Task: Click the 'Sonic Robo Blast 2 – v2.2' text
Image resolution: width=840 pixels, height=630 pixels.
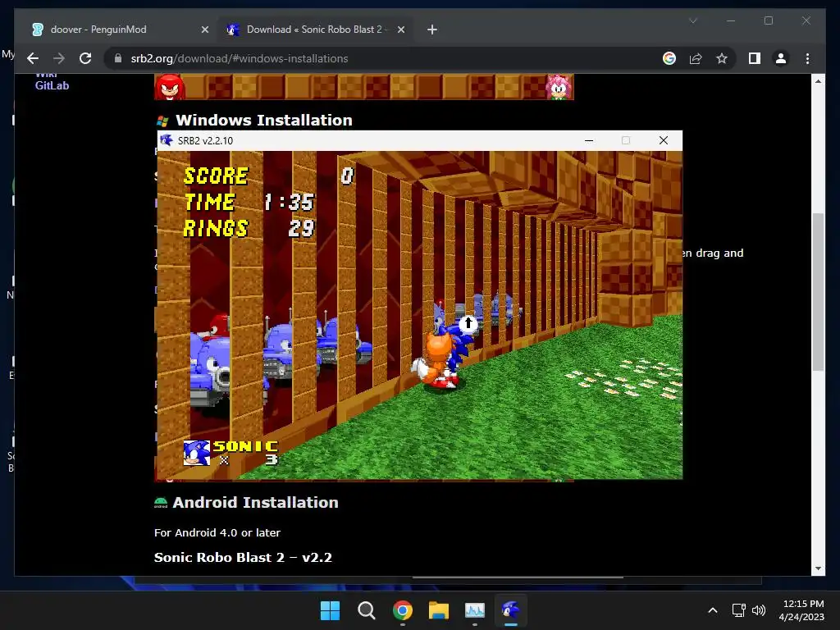Action: pyautogui.click(x=243, y=557)
